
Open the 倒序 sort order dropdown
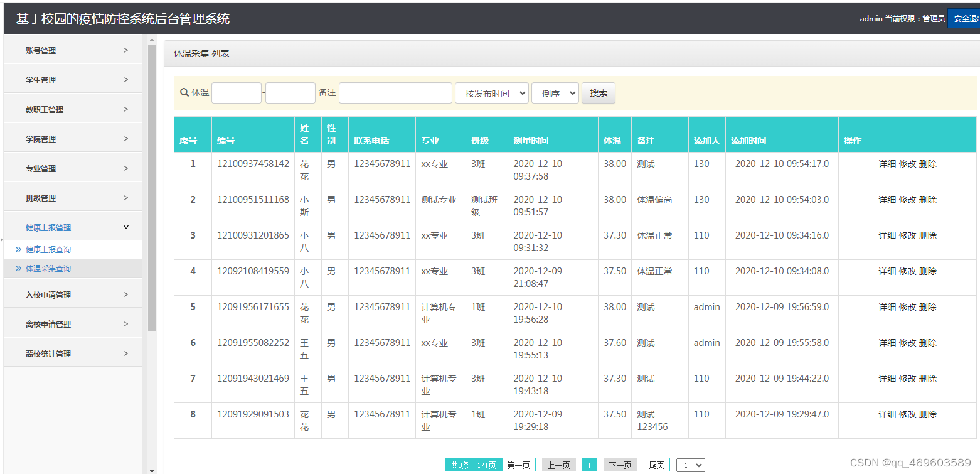click(x=555, y=93)
